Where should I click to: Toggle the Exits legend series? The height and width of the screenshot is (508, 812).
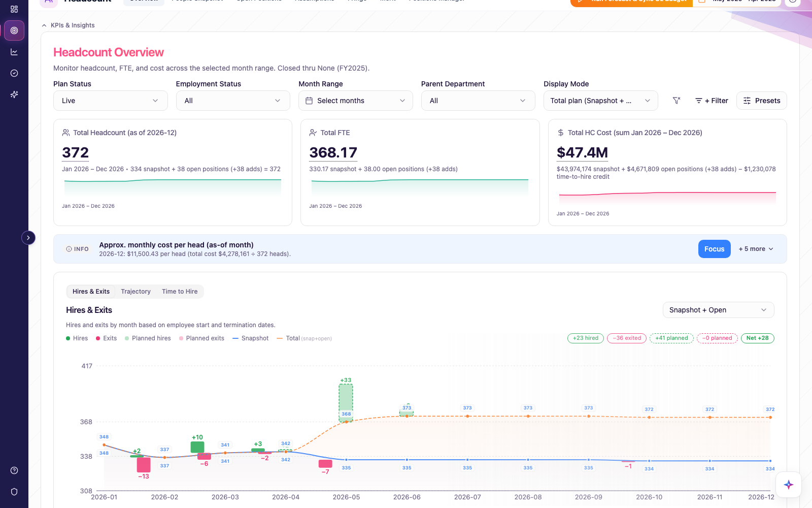point(106,338)
